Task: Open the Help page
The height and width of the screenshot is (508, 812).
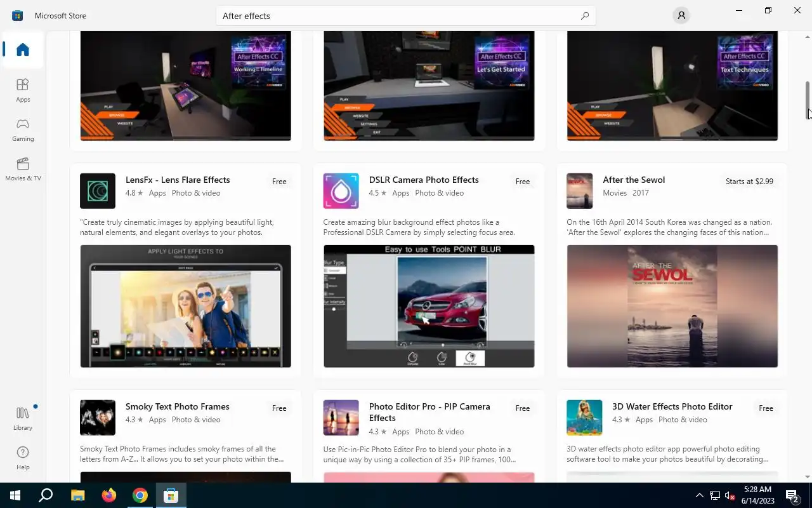Action: click(23, 458)
